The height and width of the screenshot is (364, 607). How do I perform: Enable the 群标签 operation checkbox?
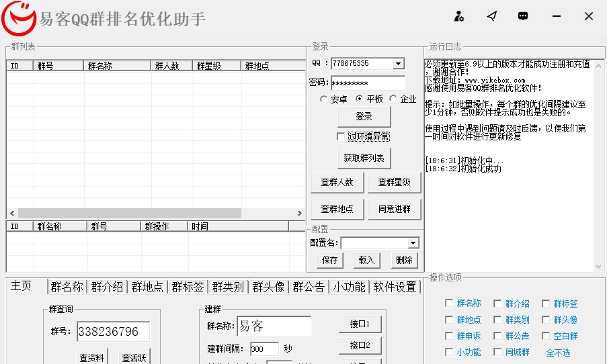click(x=546, y=304)
